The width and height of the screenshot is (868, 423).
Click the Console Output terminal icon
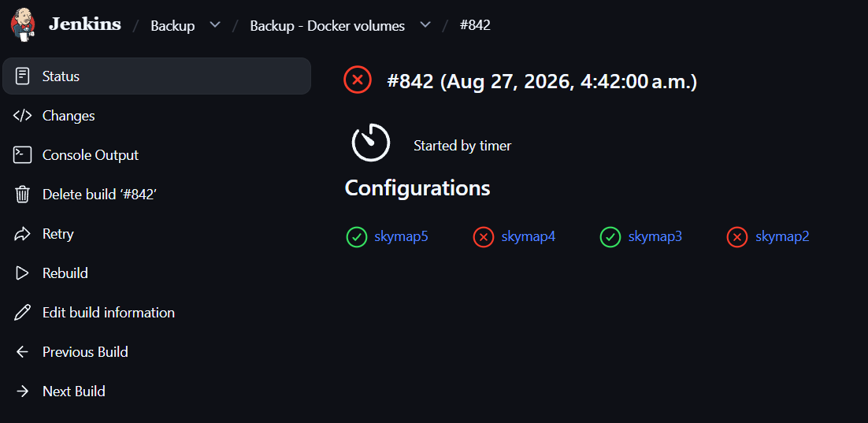click(22, 155)
